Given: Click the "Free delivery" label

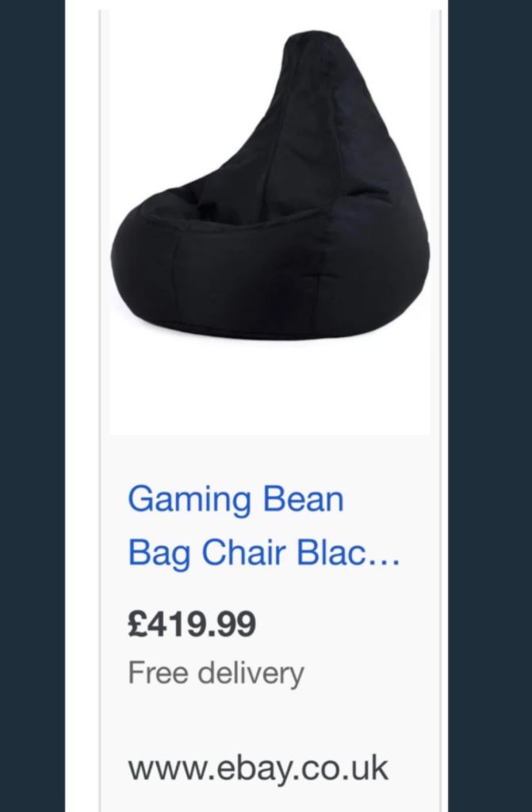Looking at the screenshot, I should (216, 674).
